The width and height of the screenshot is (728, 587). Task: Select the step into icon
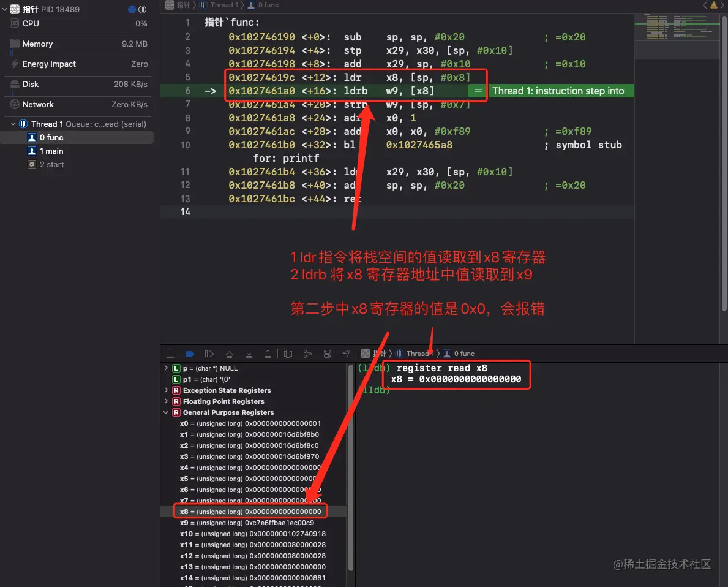pos(249,354)
